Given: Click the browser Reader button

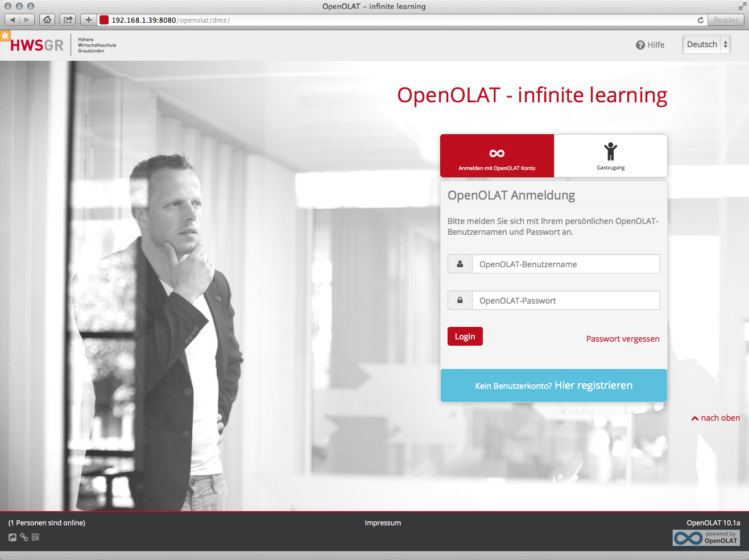Looking at the screenshot, I should pyautogui.click(x=726, y=20).
